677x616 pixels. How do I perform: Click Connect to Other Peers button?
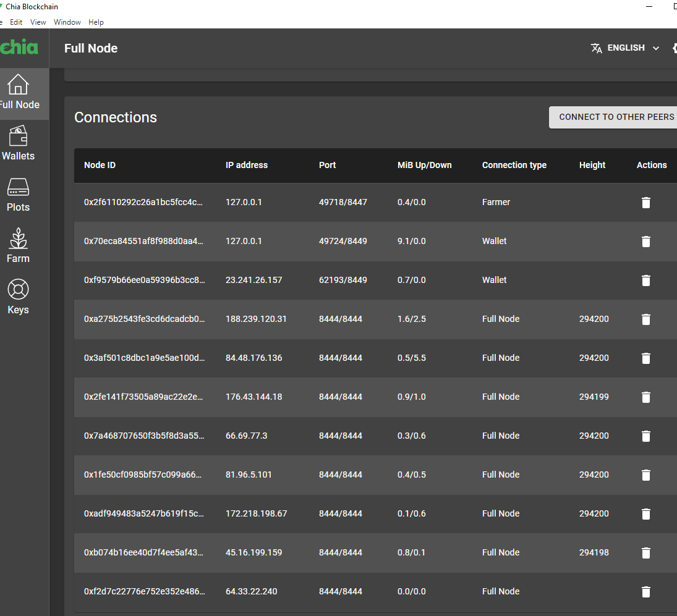[x=613, y=117]
